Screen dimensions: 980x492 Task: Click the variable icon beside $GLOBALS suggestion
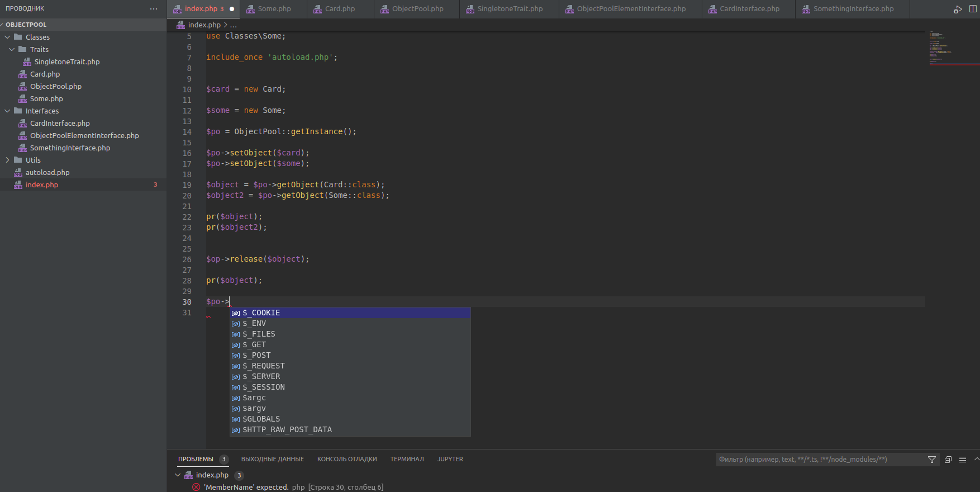coord(236,419)
